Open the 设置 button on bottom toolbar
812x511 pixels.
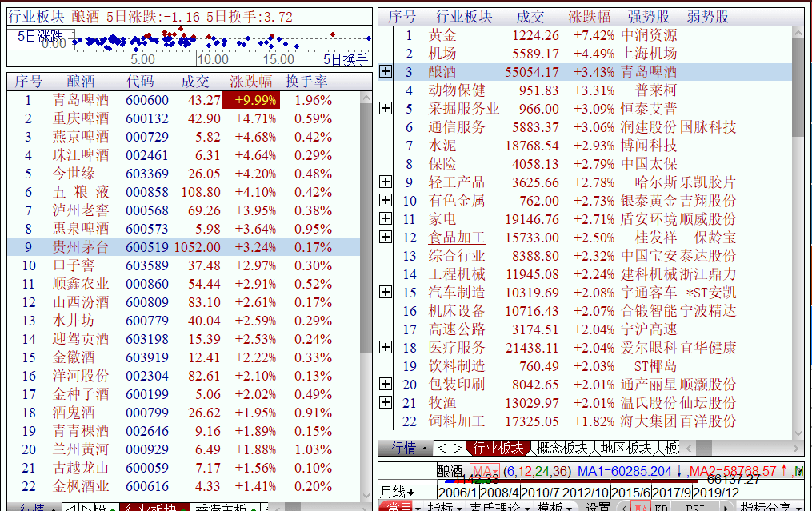pos(598,506)
